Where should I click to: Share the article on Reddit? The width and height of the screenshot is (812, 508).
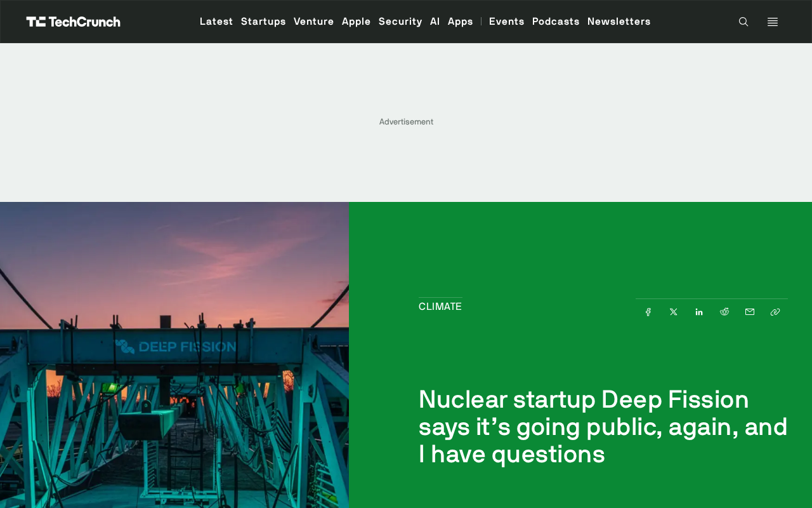pos(724,312)
